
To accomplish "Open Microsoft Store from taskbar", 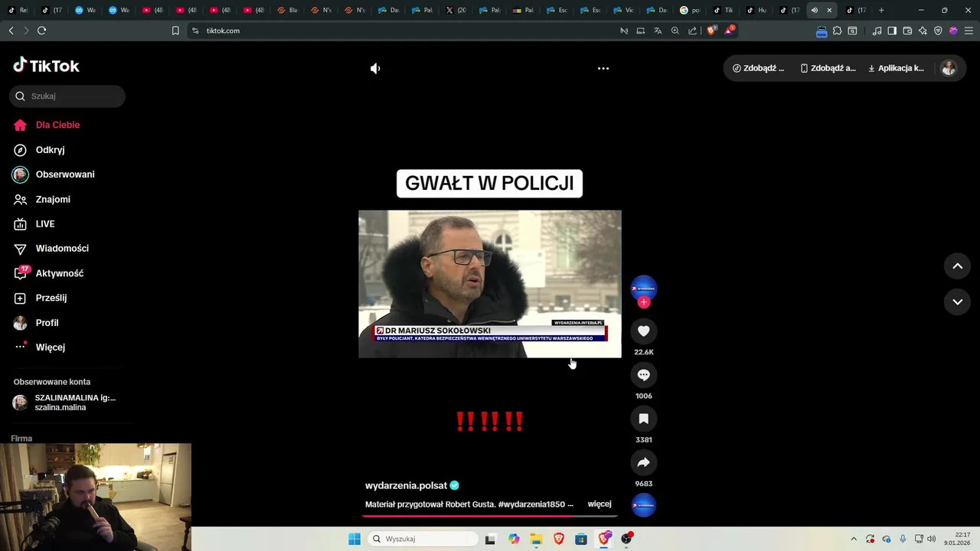I will (581, 539).
